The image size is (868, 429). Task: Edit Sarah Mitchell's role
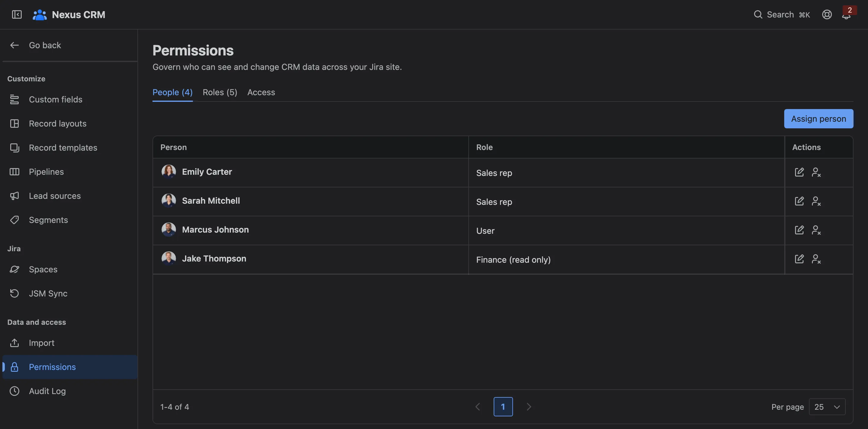[799, 201]
